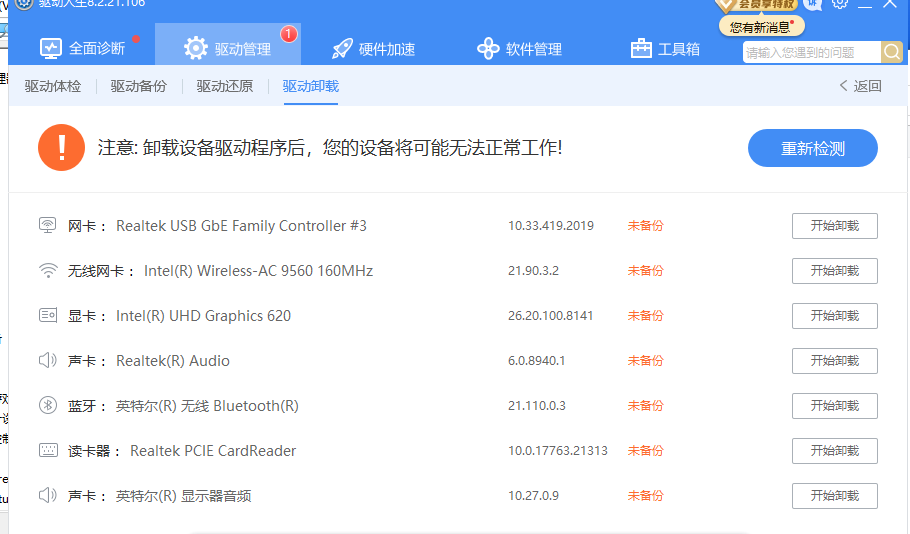This screenshot has width=910, height=534.
Task: Uninstall Intel Wireless-AC 9560 driver
Action: pyautogui.click(x=835, y=271)
